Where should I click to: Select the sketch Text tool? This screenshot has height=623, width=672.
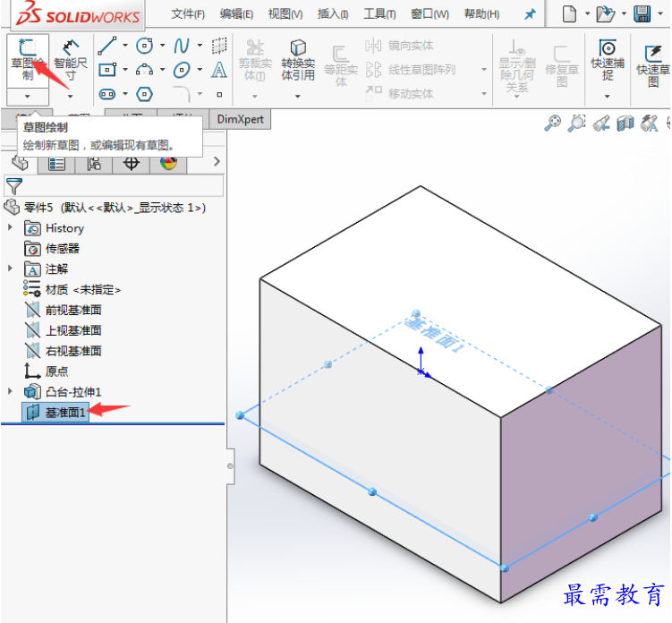(219, 70)
